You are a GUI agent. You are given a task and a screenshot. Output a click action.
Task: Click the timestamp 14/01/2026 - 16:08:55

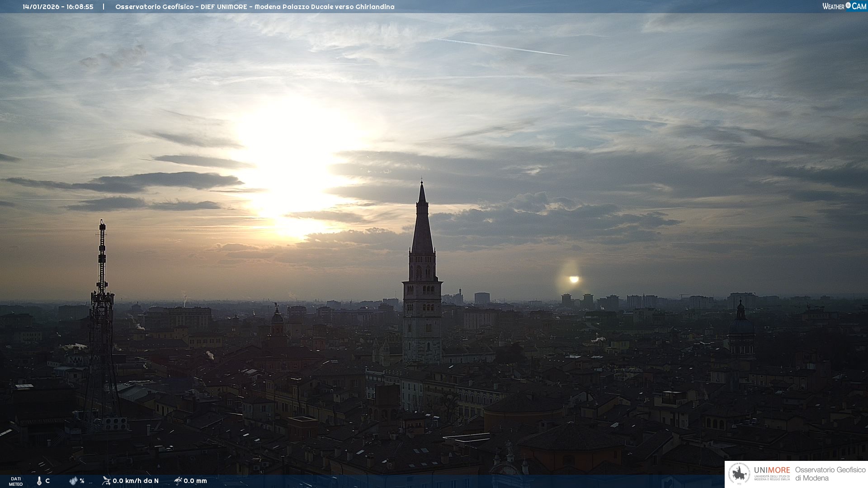pos(58,7)
